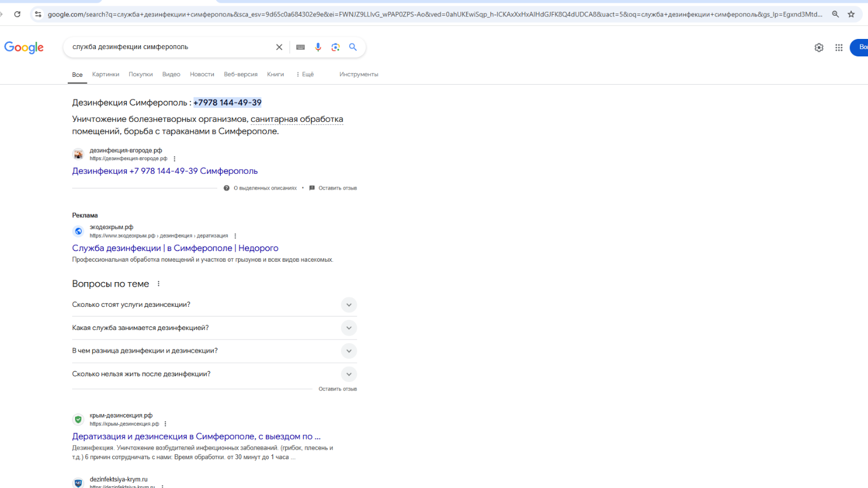Click the санитарная обработка underlined term
Viewport: 868px width, 488px height.
pyautogui.click(x=297, y=119)
